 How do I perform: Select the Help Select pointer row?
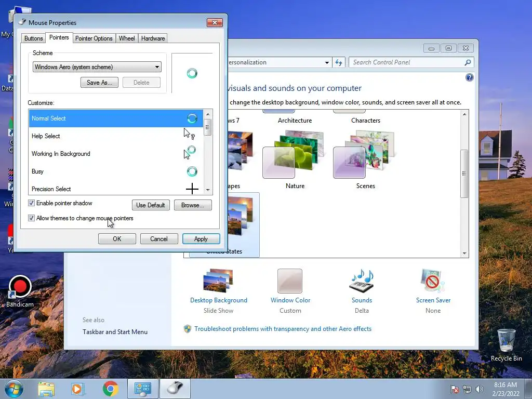click(x=116, y=136)
